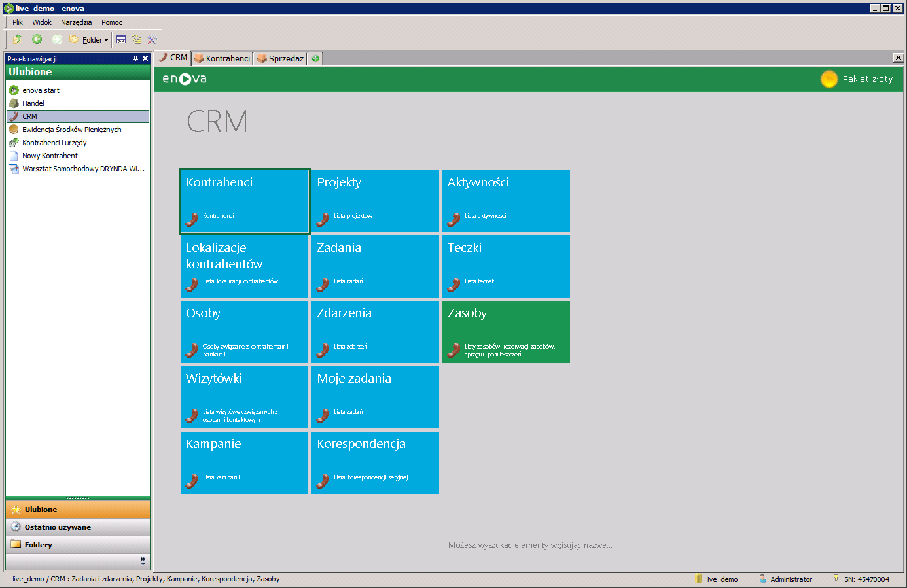Click the Pakiet złoty label
The image size is (907, 588).
[868, 79]
